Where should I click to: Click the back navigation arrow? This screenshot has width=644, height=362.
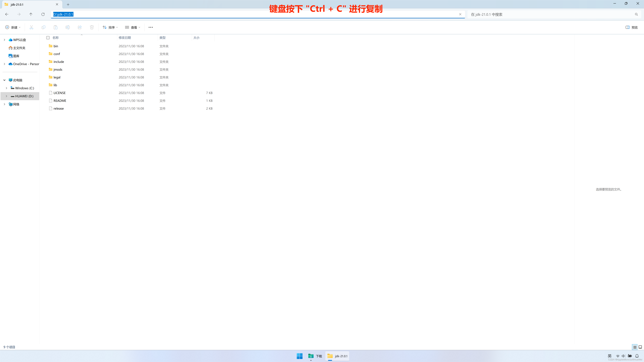click(x=7, y=14)
